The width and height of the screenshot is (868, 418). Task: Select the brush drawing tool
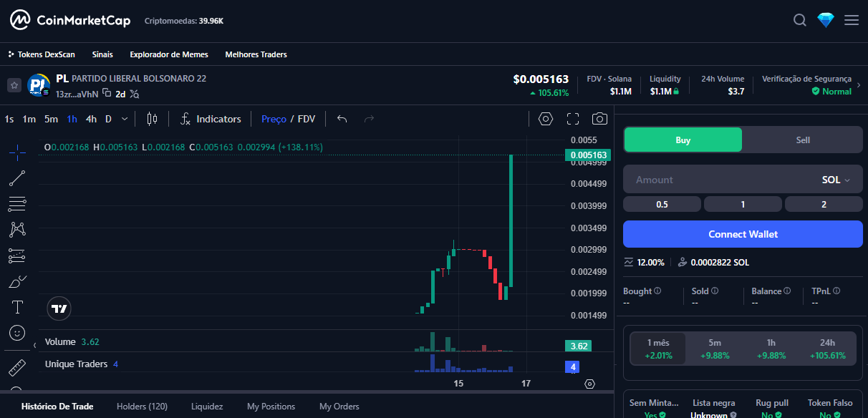(17, 281)
